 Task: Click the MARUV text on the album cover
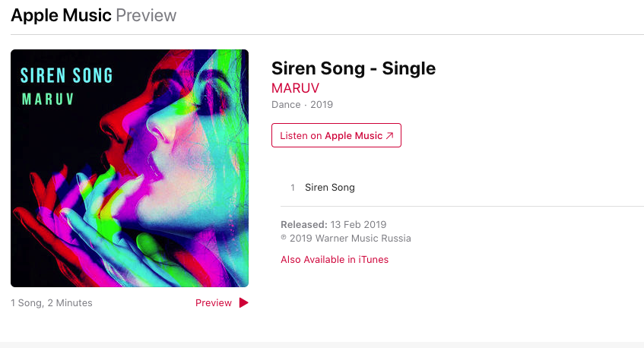click(52, 100)
